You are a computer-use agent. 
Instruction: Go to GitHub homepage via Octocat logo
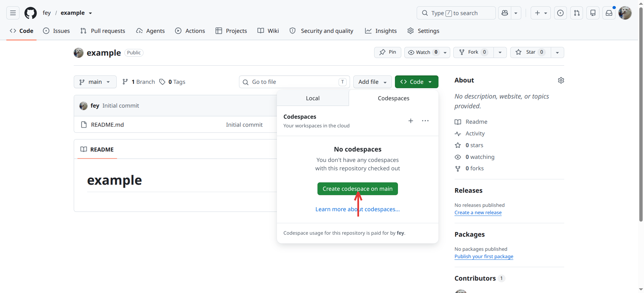(31, 13)
